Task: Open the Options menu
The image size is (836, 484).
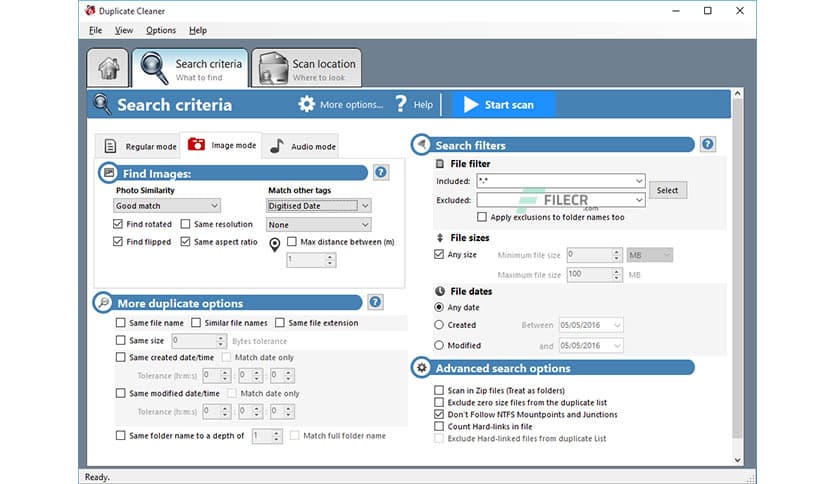Action: pos(161,30)
